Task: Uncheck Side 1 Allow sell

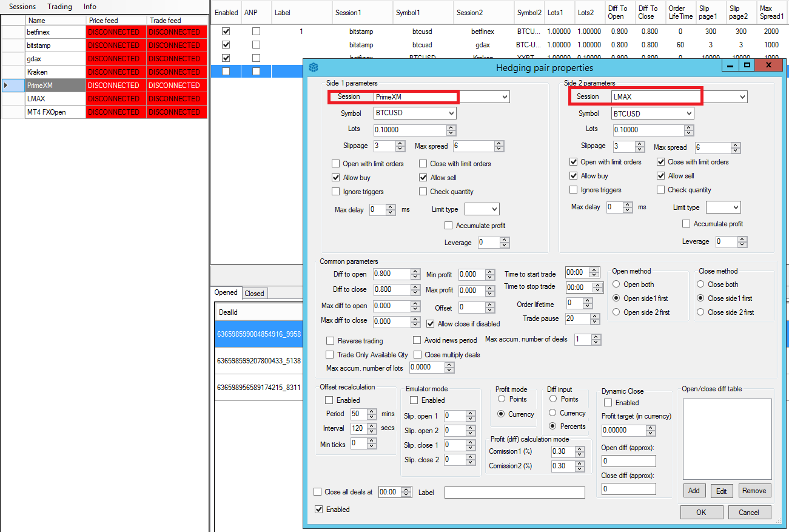Action: point(423,178)
